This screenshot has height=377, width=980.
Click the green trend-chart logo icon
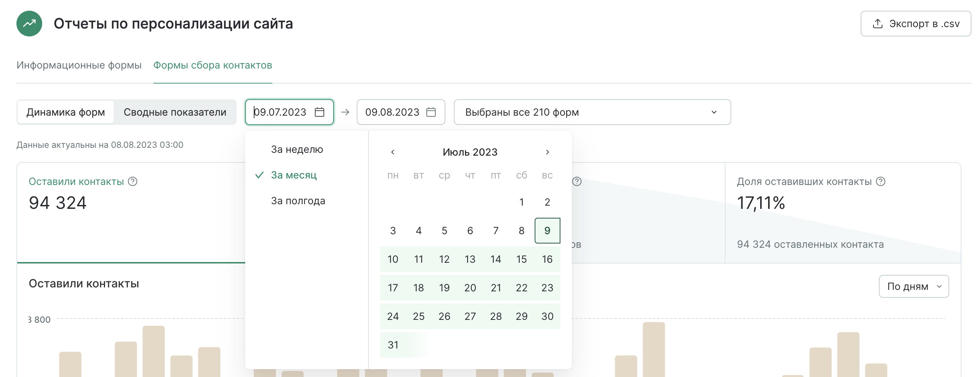pos(29,24)
